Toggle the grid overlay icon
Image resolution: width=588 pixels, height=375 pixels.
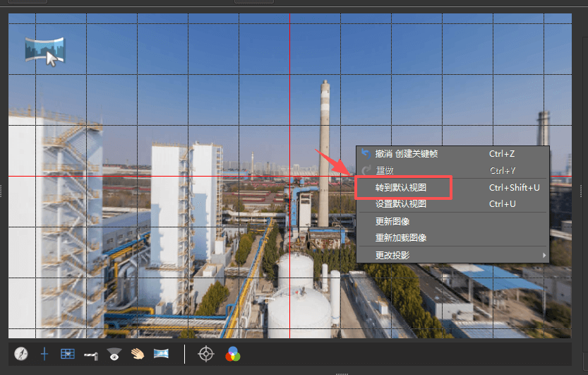point(67,354)
